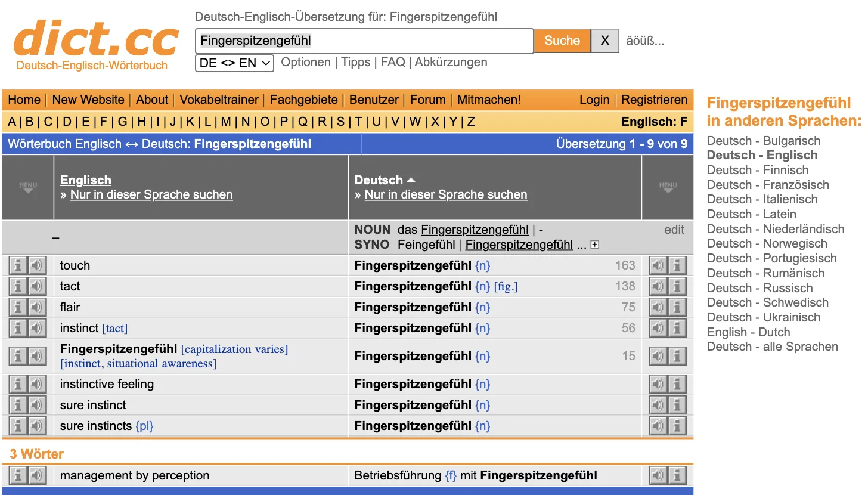
Task: Play audio for 'management by perception'
Action: click(37, 475)
